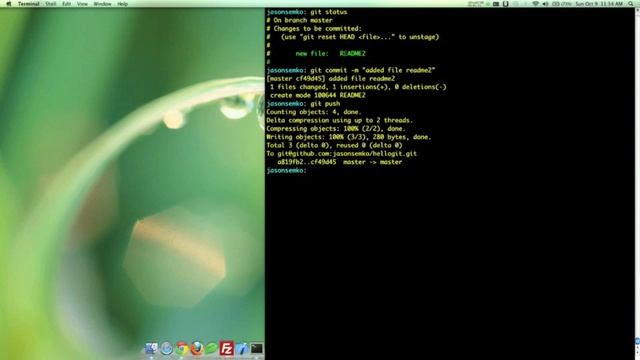This screenshot has height=360, width=640.
Task: Click the 'Total 3 (delta 0)' line
Action: point(335,145)
